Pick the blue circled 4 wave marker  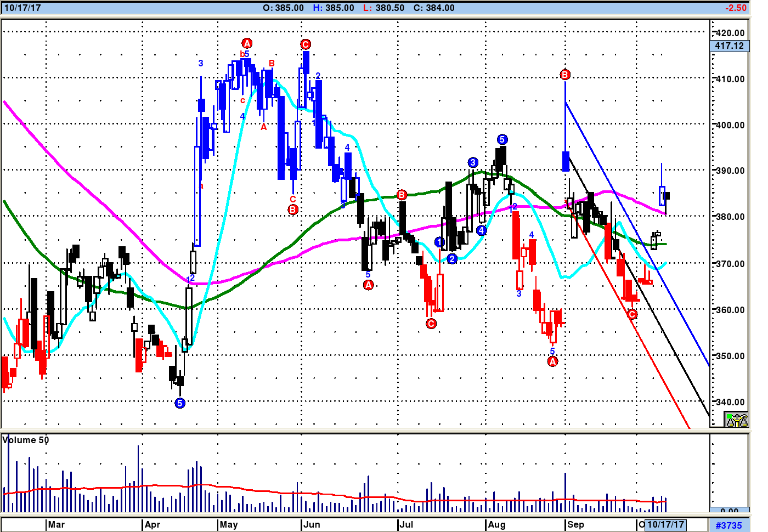pyautogui.click(x=481, y=230)
